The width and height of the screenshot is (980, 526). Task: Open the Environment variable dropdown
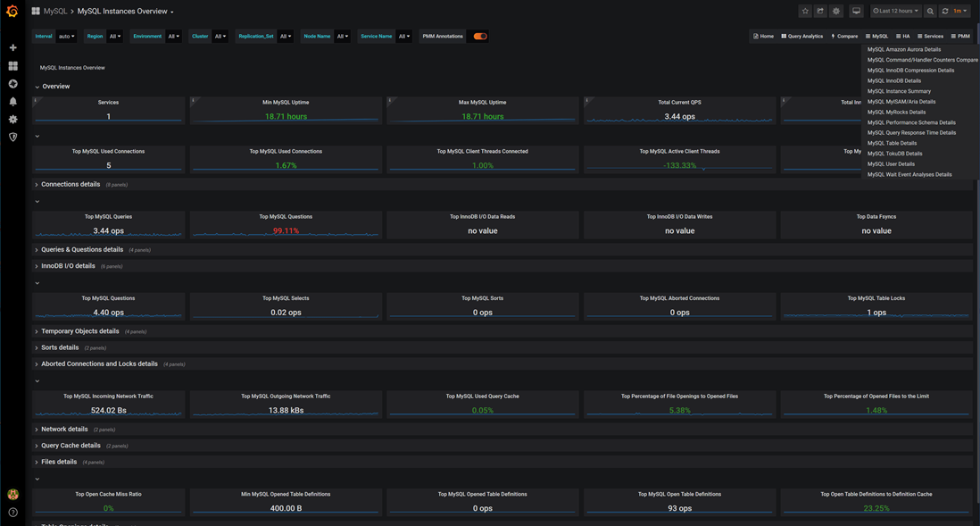pos(174,37)
